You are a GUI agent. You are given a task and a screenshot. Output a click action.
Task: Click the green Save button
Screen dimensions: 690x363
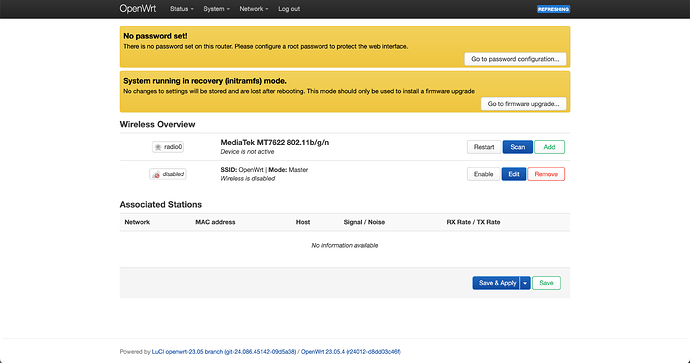(x=546, y=283)
